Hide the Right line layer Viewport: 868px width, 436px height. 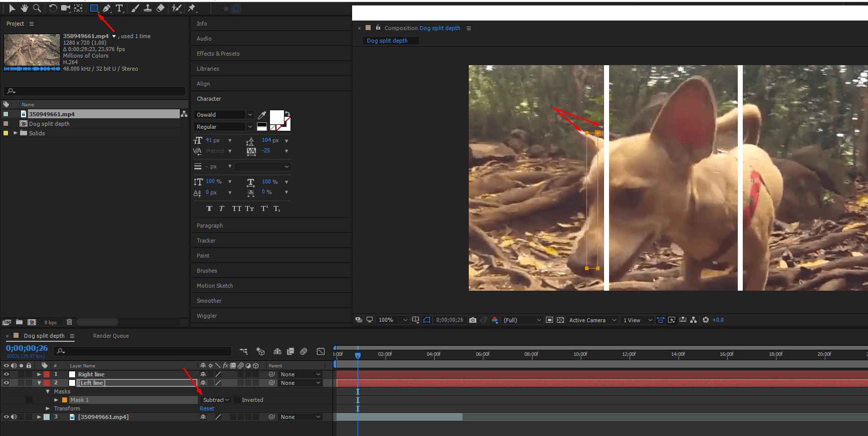(7, 374)
